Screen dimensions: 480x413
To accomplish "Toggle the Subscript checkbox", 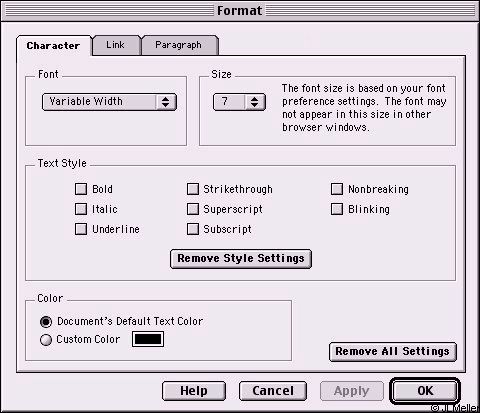I will pos(193,229).
